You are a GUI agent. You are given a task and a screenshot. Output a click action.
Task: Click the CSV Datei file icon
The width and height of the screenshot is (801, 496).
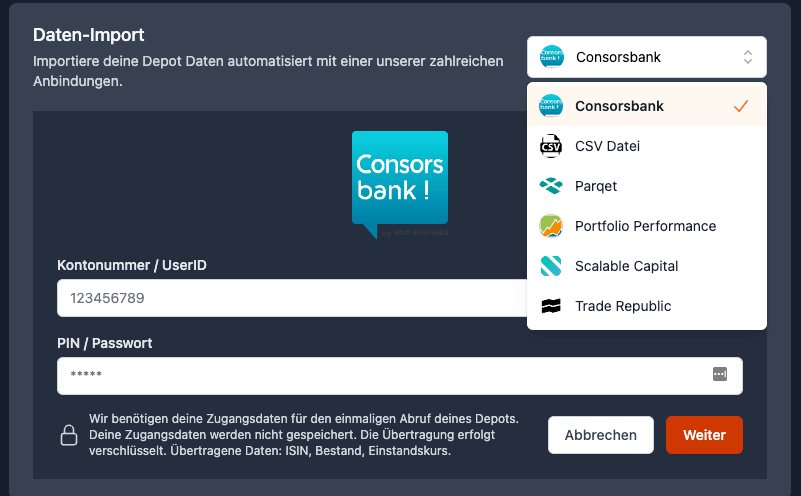(551, 146)
